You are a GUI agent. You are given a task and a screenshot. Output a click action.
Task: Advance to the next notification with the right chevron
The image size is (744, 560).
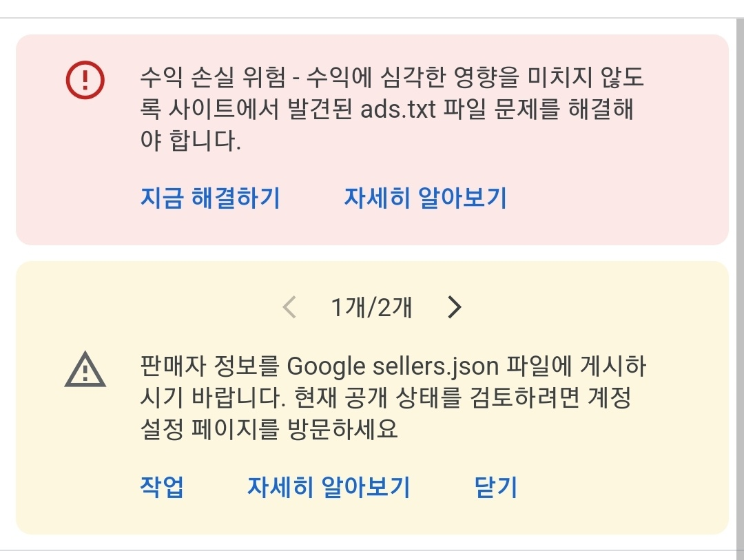[x=454, y=308]
